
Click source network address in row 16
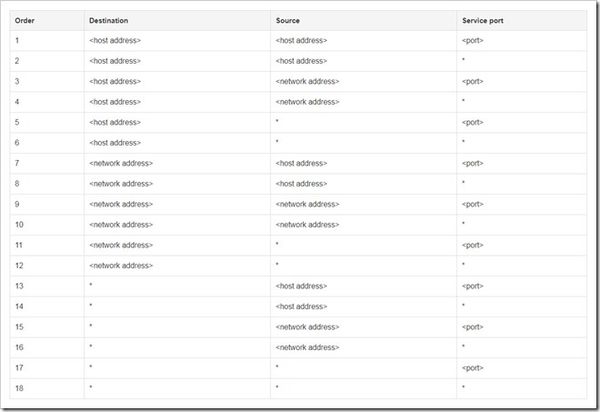(x=307, y=347)
